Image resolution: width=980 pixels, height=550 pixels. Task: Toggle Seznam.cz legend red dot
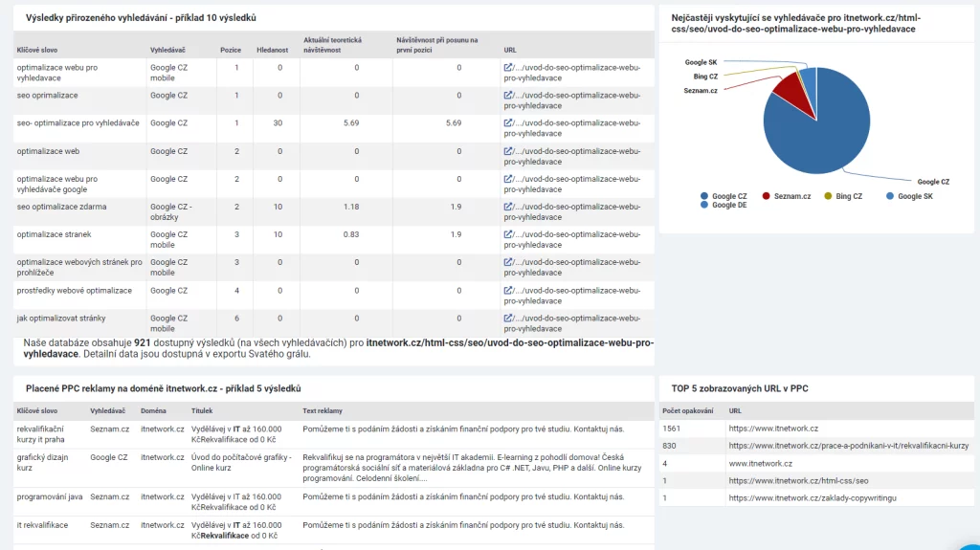point(767,196)
